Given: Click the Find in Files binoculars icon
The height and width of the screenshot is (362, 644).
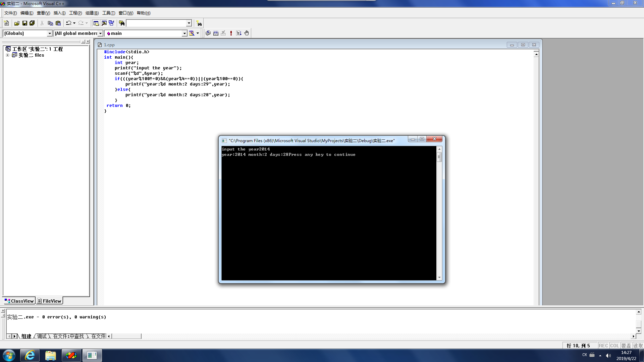Looking at the screenshot, I should pyautogui.click(x=122, y=23).
